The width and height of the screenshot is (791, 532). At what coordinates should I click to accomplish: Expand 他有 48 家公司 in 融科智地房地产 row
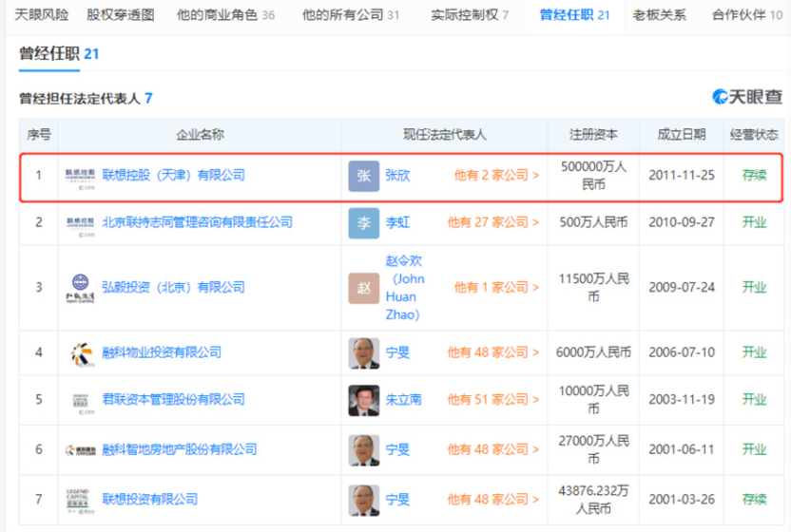(x=493, y=448)
